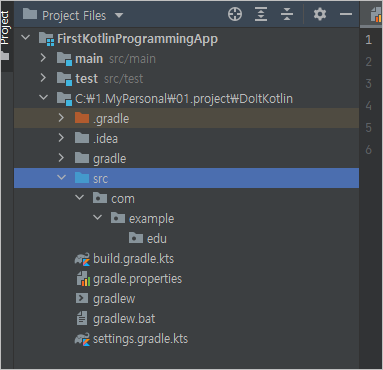Expand the .gradle folder
This screenshot has width=383, height=370.
61,118
